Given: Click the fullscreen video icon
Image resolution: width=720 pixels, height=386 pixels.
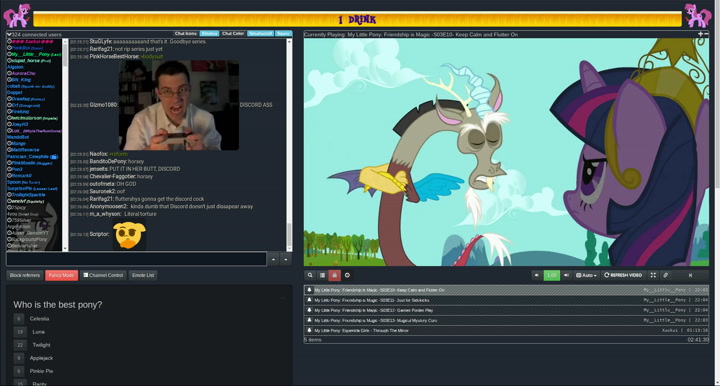Looking at the screenshot, I should coord(653,275).
